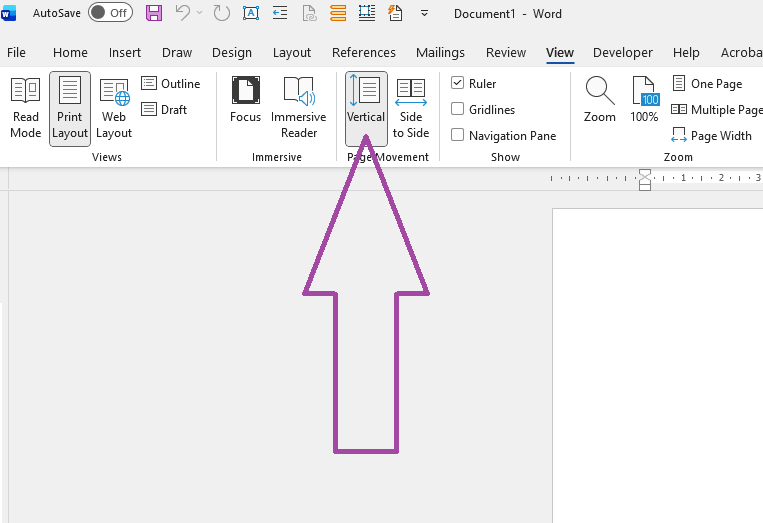The width and height of the screenshot is (763, 523).
Task: Choose One Page zoom
Action: tap(707, 83)
